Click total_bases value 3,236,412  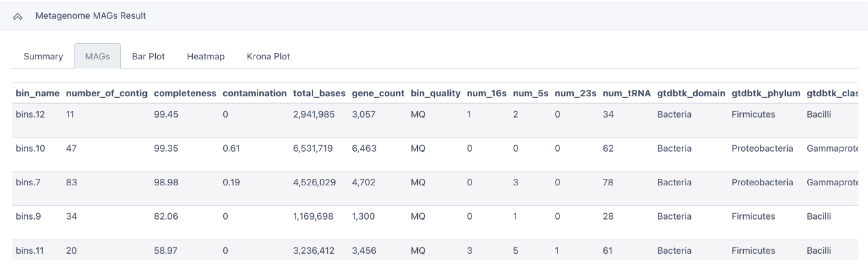coord(314,251)
